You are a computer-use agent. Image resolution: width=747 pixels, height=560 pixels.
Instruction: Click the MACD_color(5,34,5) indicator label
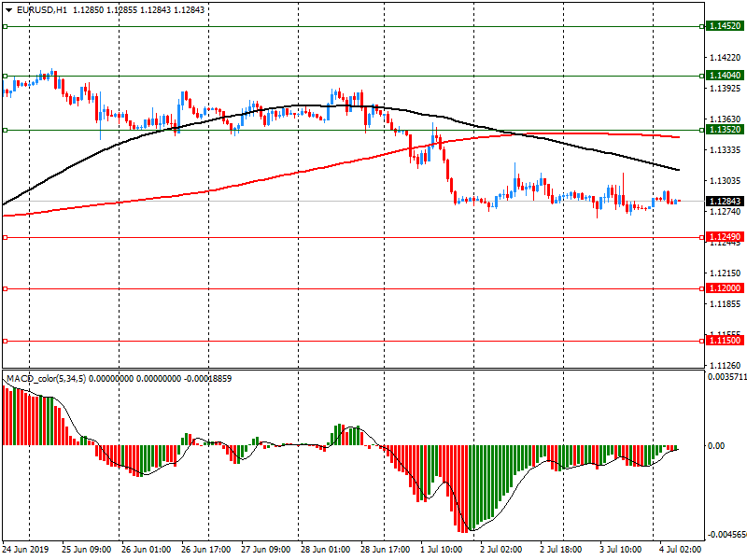click(47, 379)
